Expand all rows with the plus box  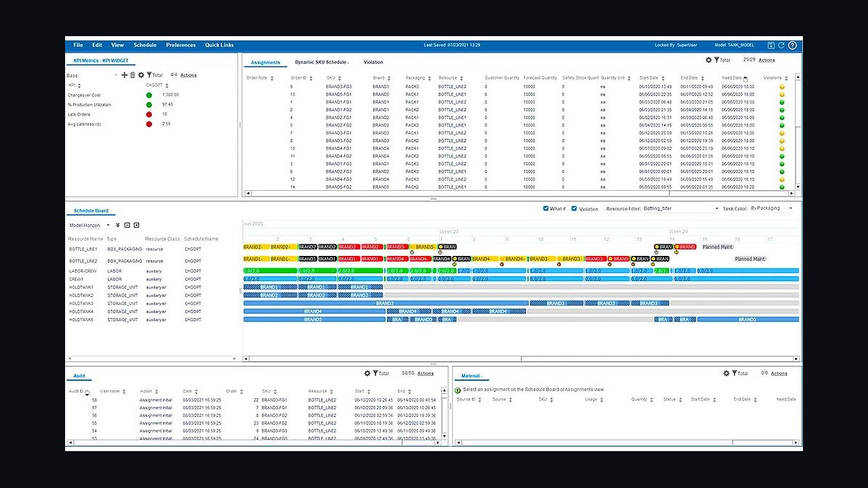pyautogui.click(x=136, y=225)
